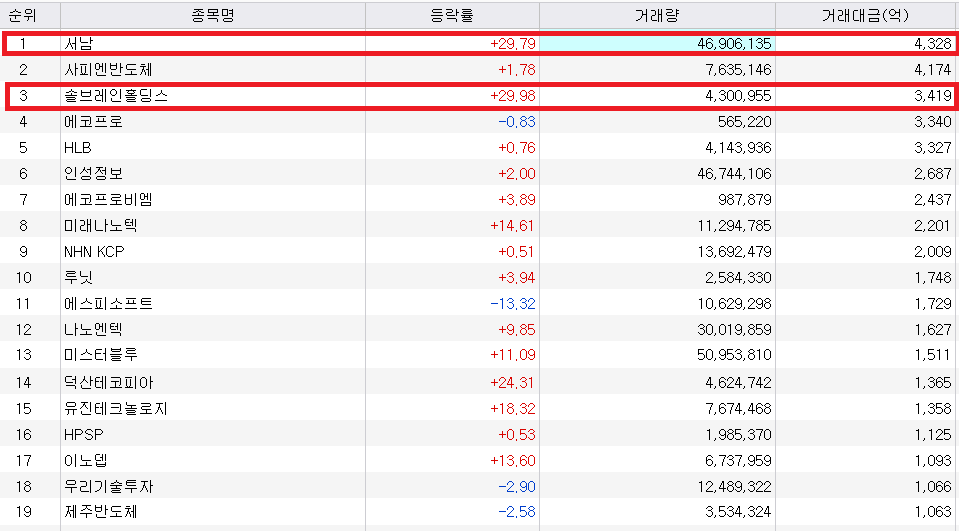Select stock name 에스피소프트

108,303
